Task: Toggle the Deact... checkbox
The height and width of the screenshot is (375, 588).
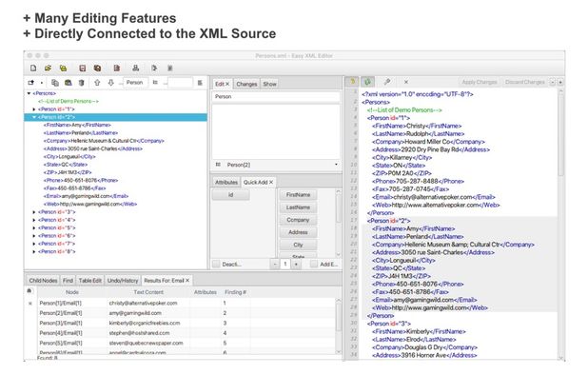Action: coord(216,265)
